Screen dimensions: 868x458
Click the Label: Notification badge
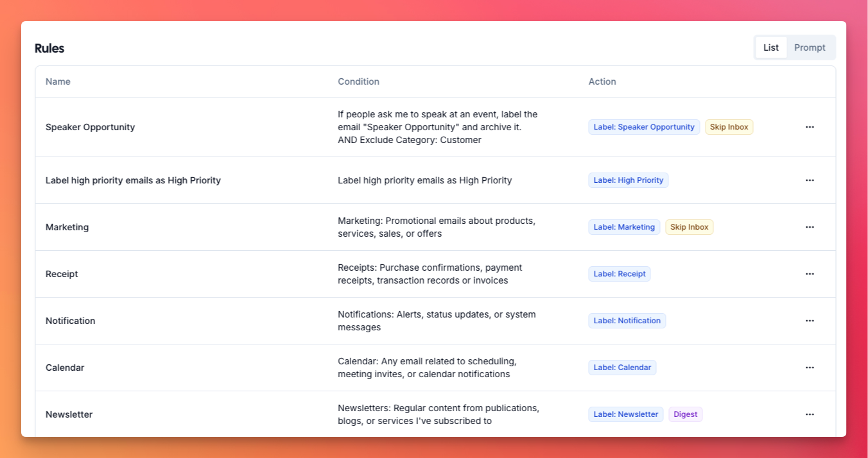627,321
